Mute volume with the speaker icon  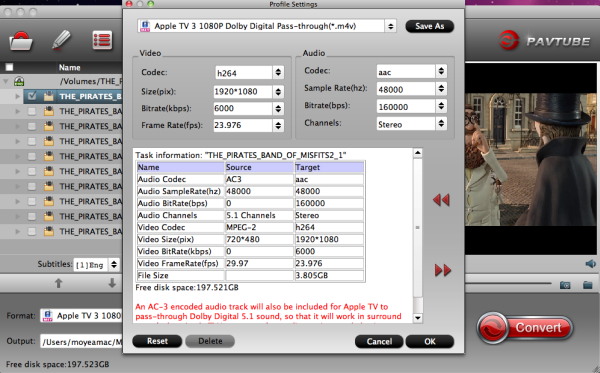coord(591,264)
